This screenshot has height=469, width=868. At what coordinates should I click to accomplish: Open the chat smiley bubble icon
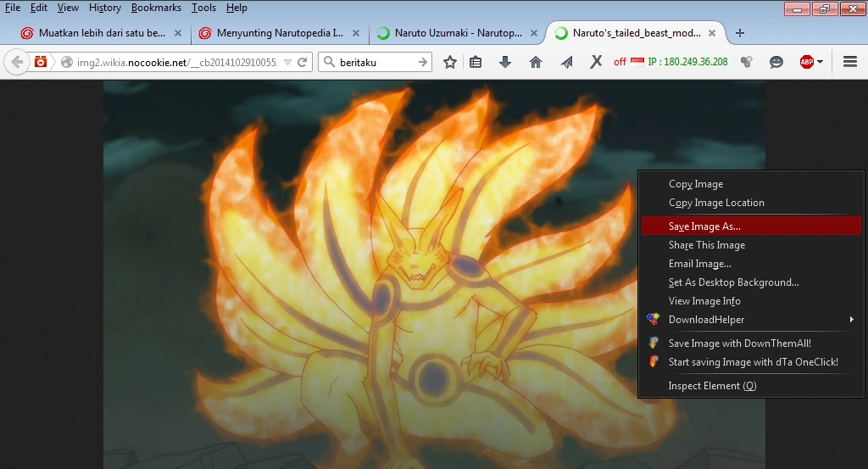(x=776, y=62)
